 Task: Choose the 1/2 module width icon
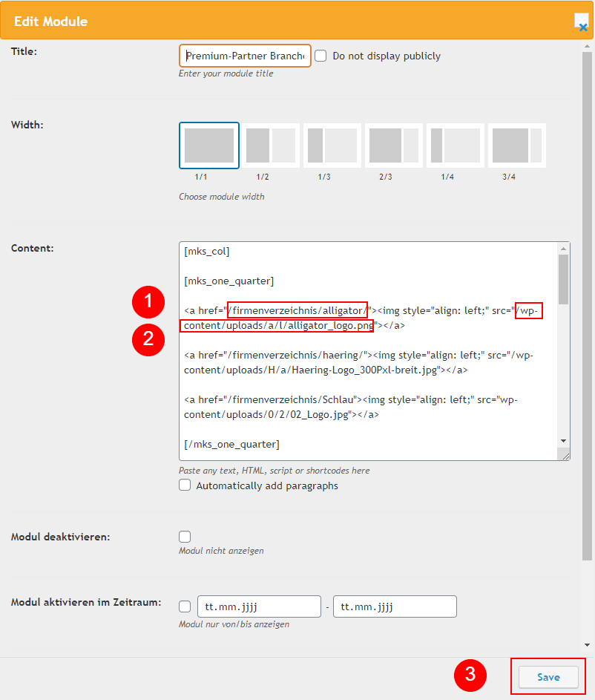270,145
